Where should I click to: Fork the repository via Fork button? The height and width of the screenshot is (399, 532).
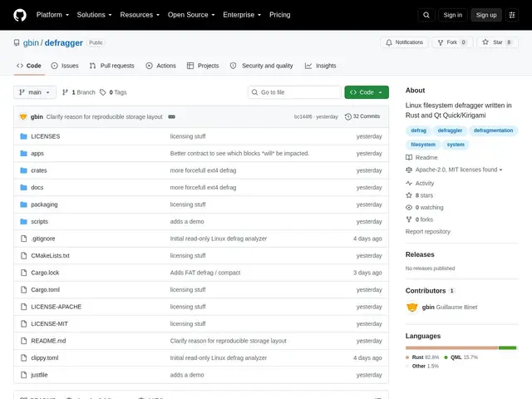(x=452, y=42)
